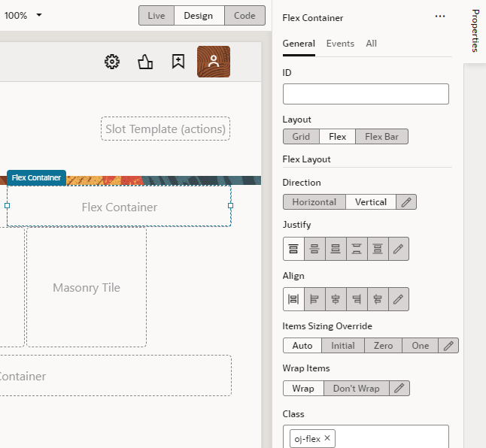The width and height of the screenshot is (486, 448).
Task: Select the Slot Template (actions) placeholder
Action: (166, 129)
